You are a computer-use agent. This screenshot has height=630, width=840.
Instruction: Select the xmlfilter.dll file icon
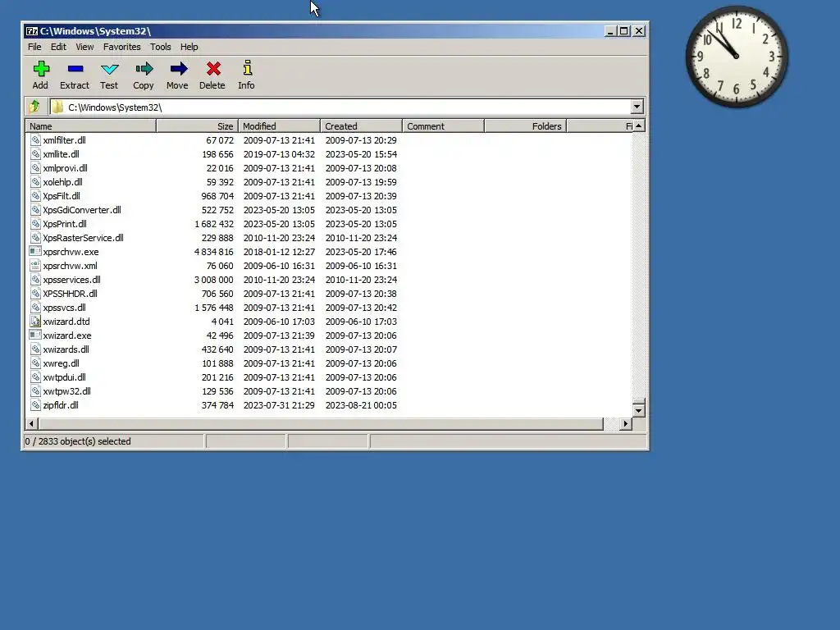(x=35, y=139)
